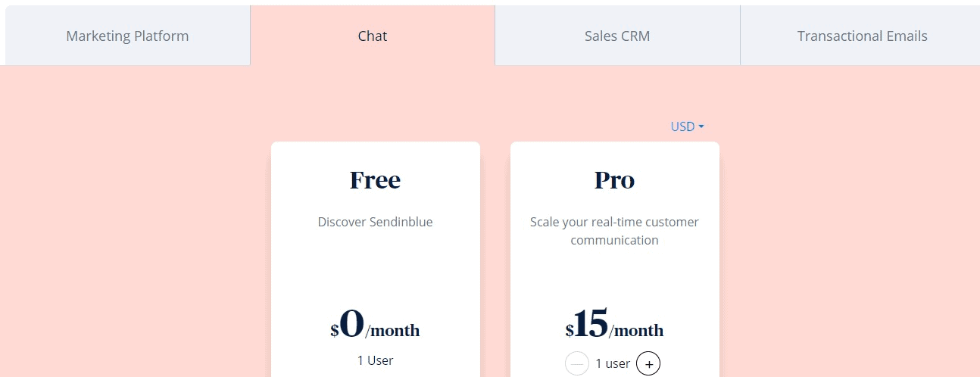Image resolution: width=980 pixels, height=377 pixels.
Task: Open the USD currency dropdown
Action: [x=688, y=126]
